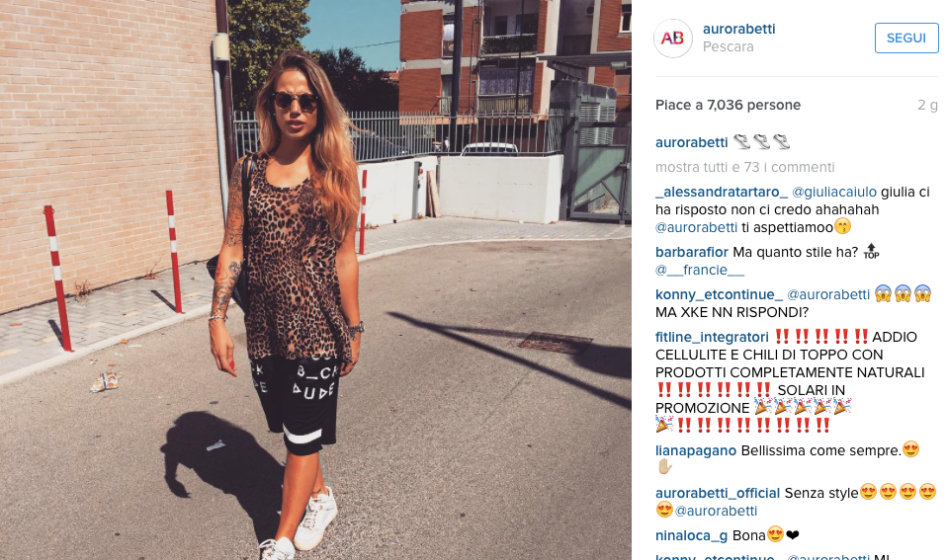Image resolution: width=947 pixels, height=560 pixels.
Task: Open the post photo of woman in leopard top
Action: pyautogui.click(x=315, y=280)
